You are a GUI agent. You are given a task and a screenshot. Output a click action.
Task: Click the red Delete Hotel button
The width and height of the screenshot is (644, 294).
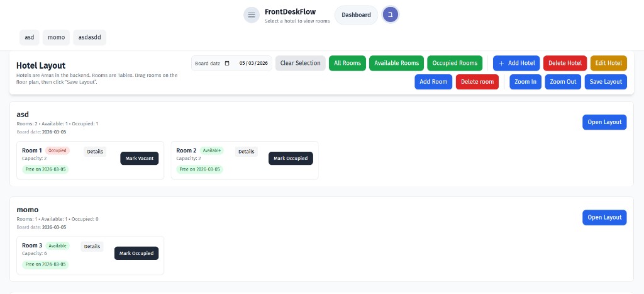[565, 63]
